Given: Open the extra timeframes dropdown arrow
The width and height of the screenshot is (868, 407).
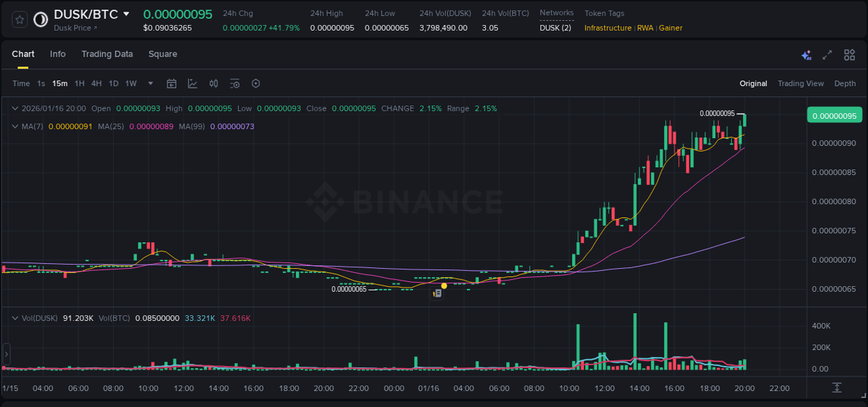Looking at the screenshot, I should click(149, 83).
